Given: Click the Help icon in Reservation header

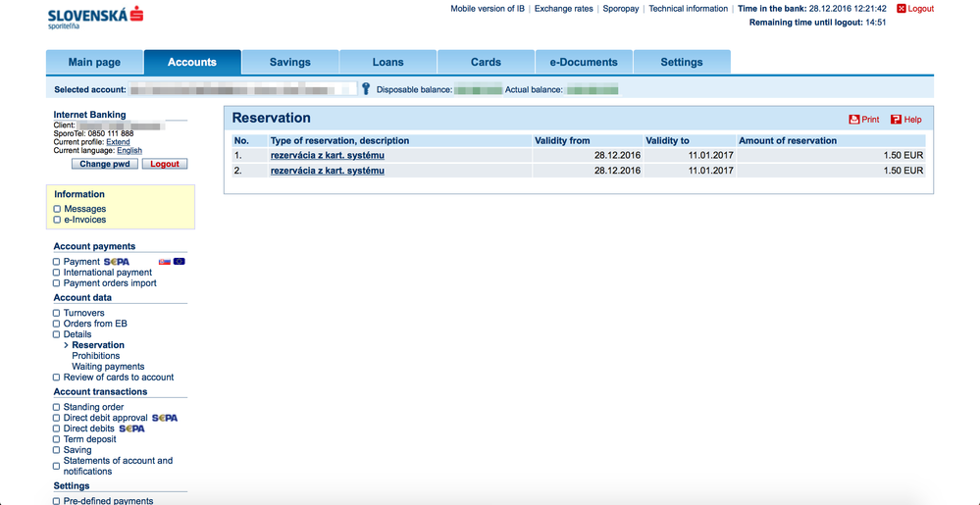Looking at the screenshot, I should click(x=896, y=120).
